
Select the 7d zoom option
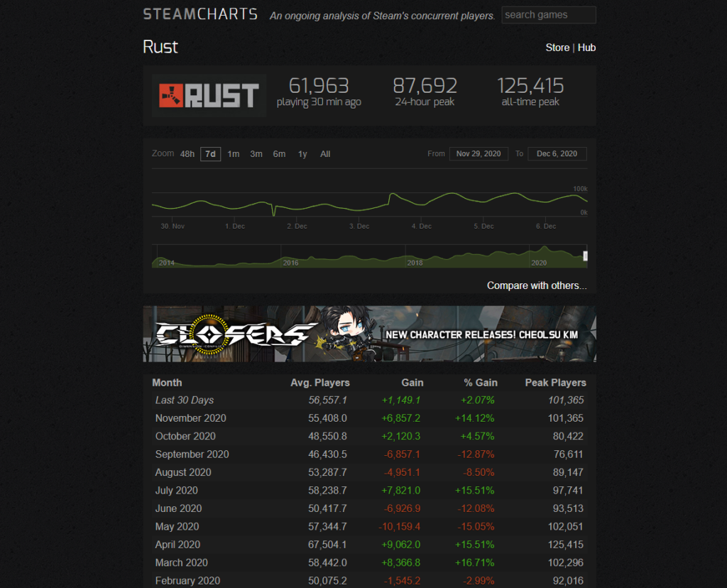210,154
